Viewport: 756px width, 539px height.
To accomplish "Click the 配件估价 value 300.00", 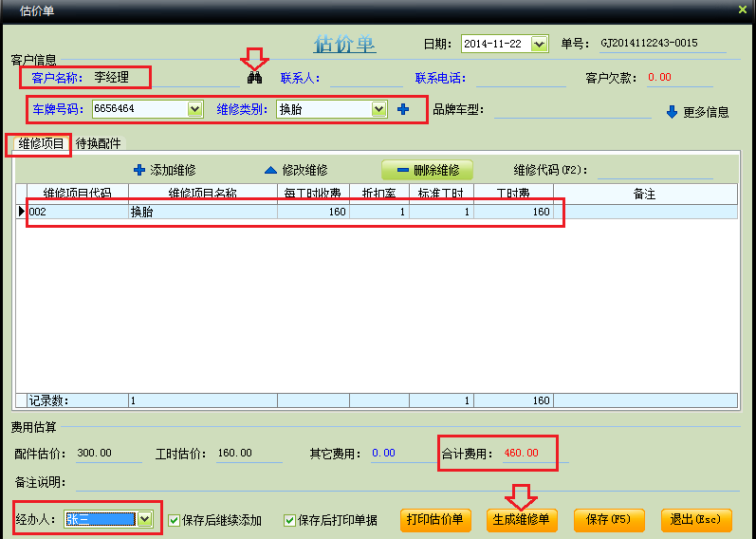I will tap(94, 453).
